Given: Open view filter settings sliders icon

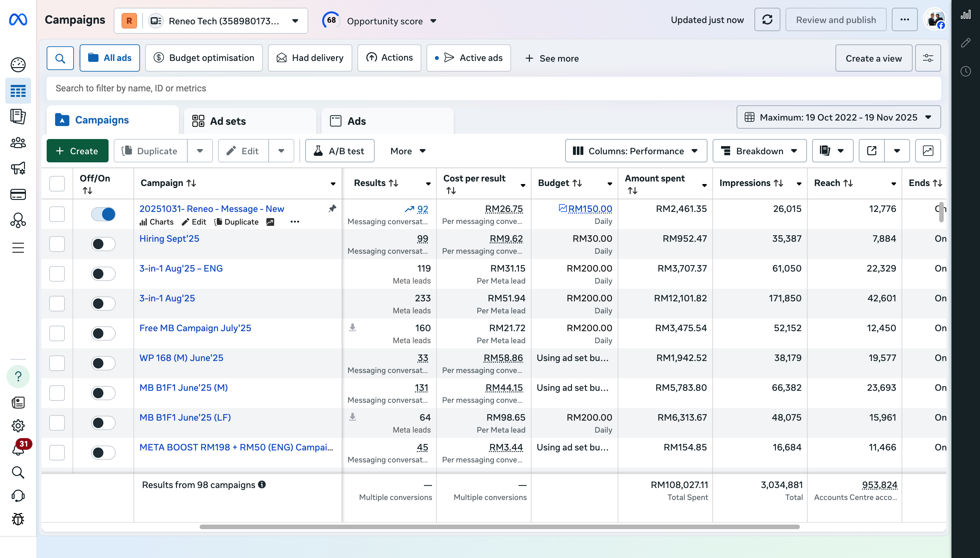Looking at the screenshot, I should tap(928, 58).
